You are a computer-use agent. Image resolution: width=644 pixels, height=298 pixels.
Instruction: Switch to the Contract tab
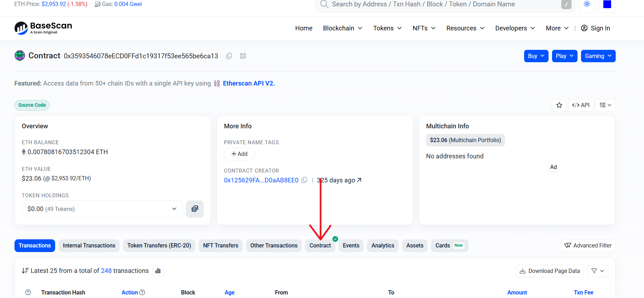point(320,245)
